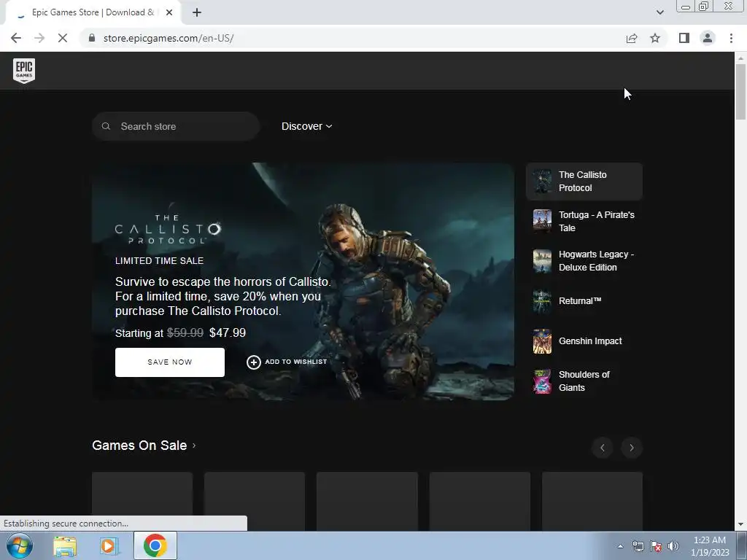Open the tab search chevron
747x560 pixels.
click(659, 12)
